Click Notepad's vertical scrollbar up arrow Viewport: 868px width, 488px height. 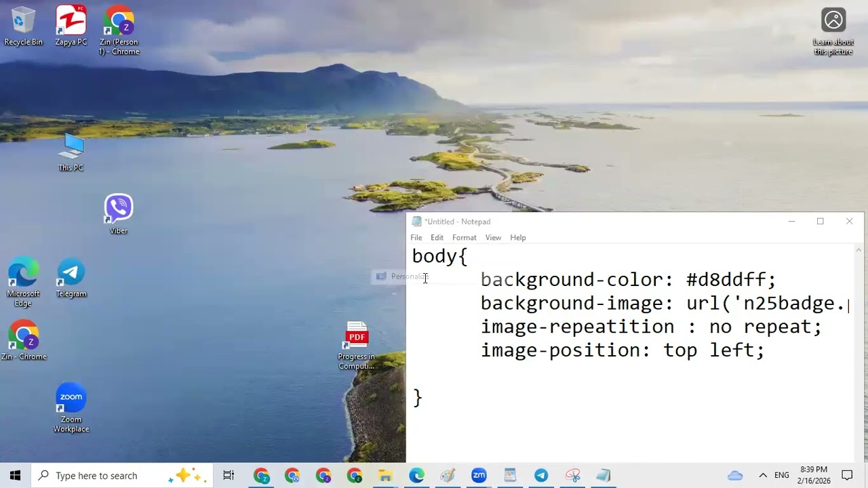click(859, 250)
